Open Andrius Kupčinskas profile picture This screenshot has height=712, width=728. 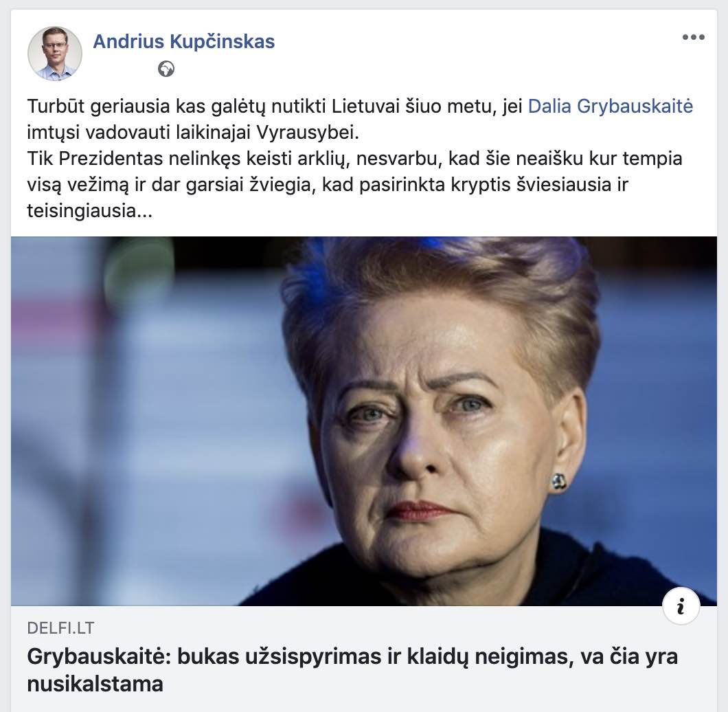click(55, 54)
